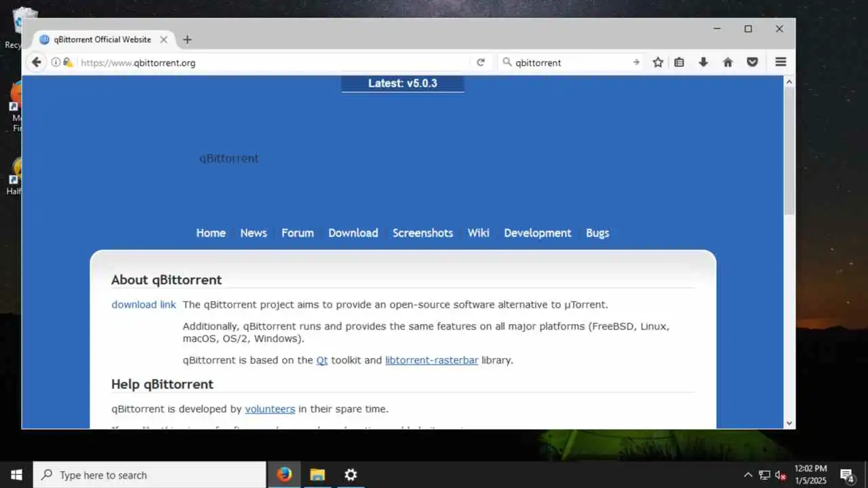Open the Home nav item
868x488 pixels.
[211, 232]
